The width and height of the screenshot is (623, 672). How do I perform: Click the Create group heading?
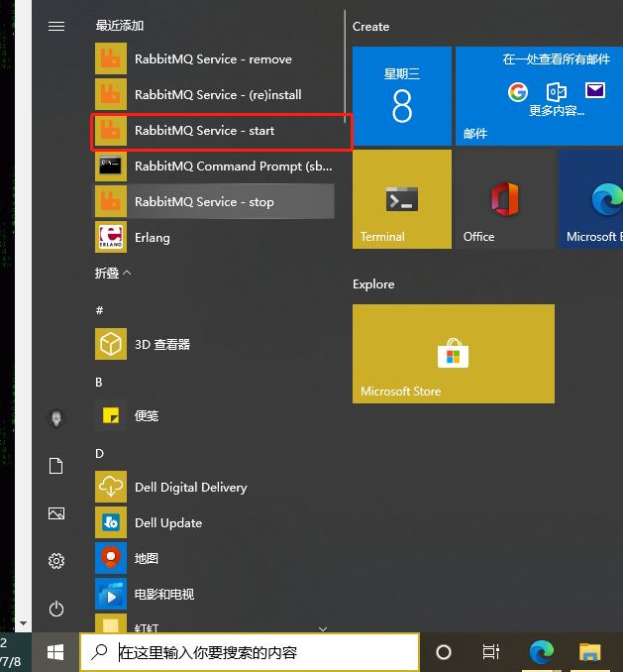pyautogui.click(x=370, y=27)
